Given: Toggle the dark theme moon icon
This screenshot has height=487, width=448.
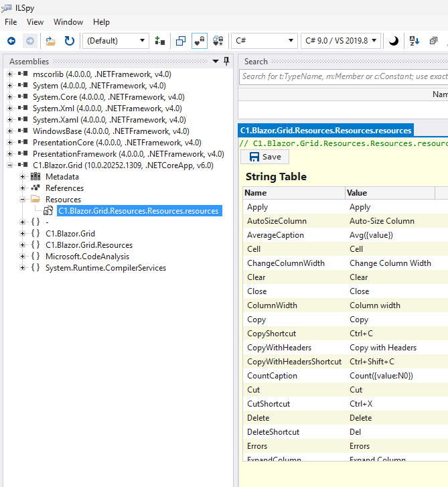Looking at the screenshot, I should (394, 41).
